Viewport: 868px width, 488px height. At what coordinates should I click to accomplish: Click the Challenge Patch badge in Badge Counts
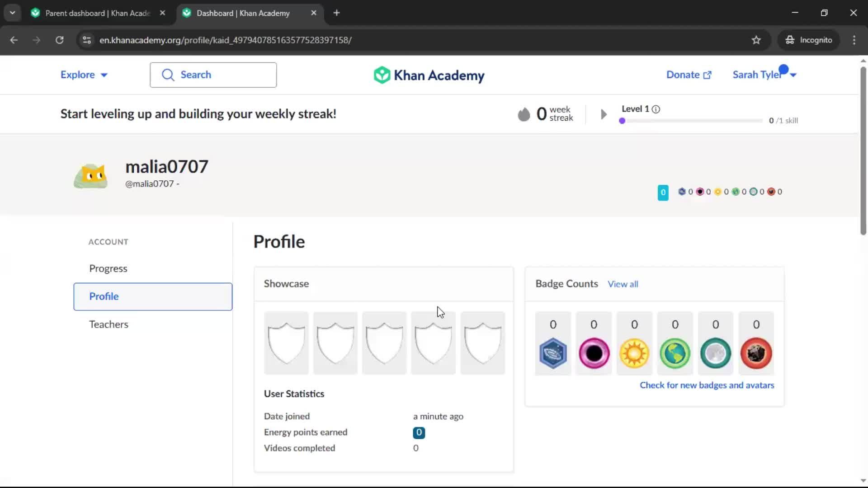pyautogui.click(x=553, y=353)
